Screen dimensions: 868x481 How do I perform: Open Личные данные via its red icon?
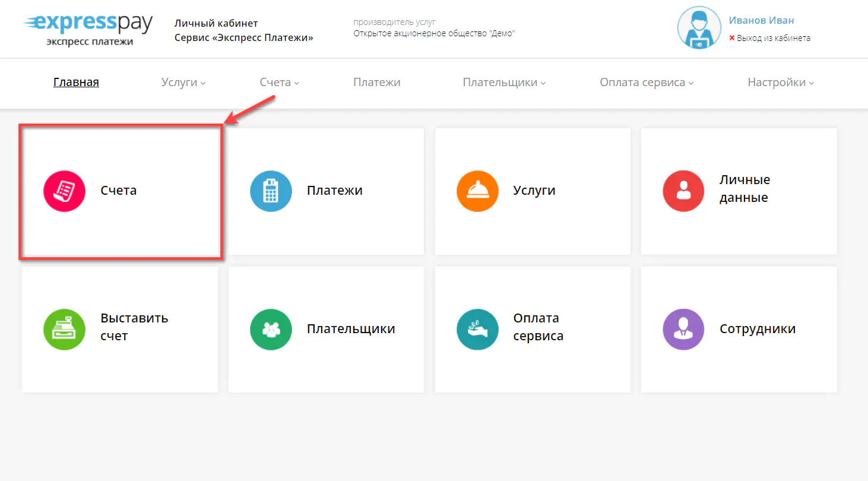pos(683,191)
